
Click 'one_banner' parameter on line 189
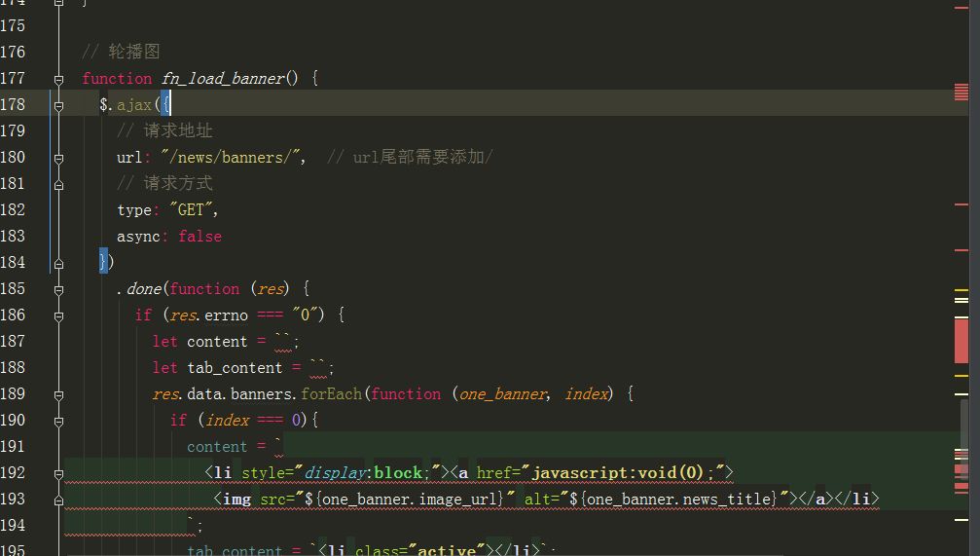(x=503, y=394)
